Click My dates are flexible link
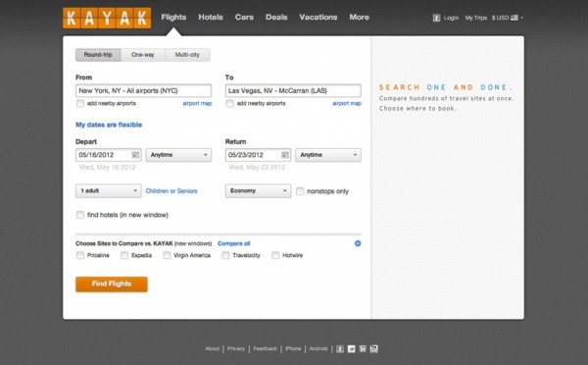The width and height of the screenshot is (588, 365). [x=109, y=125]
